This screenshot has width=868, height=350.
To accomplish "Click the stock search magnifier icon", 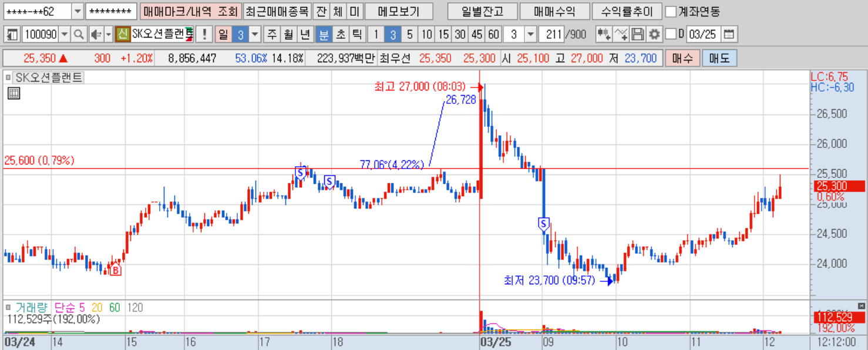I will coord(78,34).
